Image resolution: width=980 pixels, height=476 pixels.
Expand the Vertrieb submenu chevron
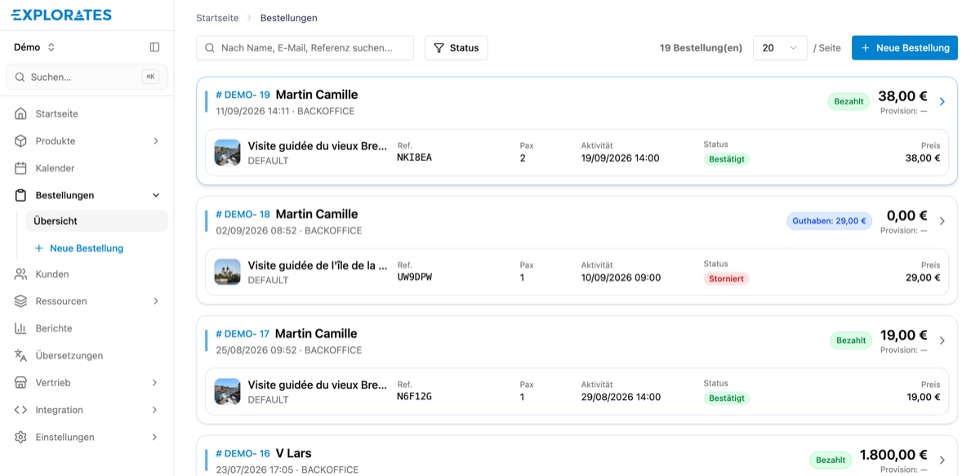(x=156, y=383)
